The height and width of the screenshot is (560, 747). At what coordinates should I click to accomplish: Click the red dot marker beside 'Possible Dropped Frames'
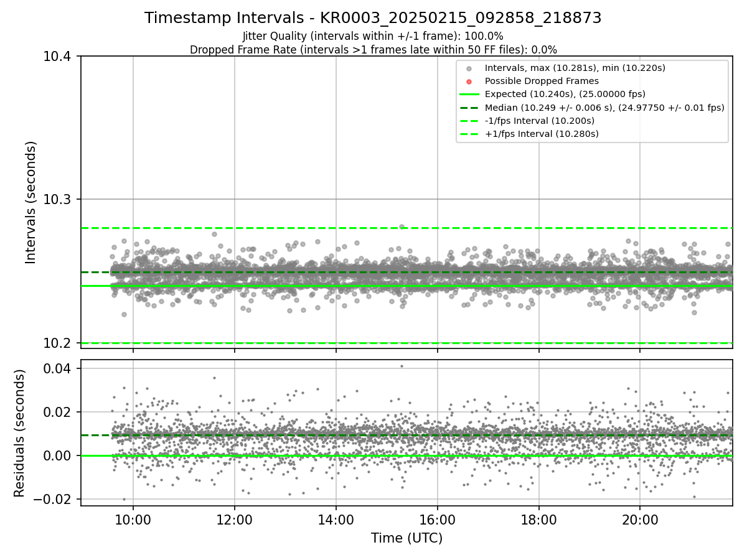469,82
